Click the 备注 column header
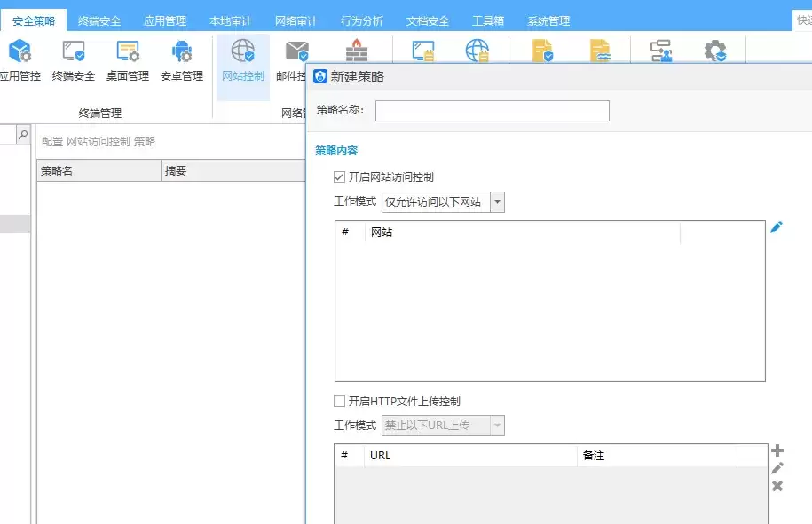 658,455
